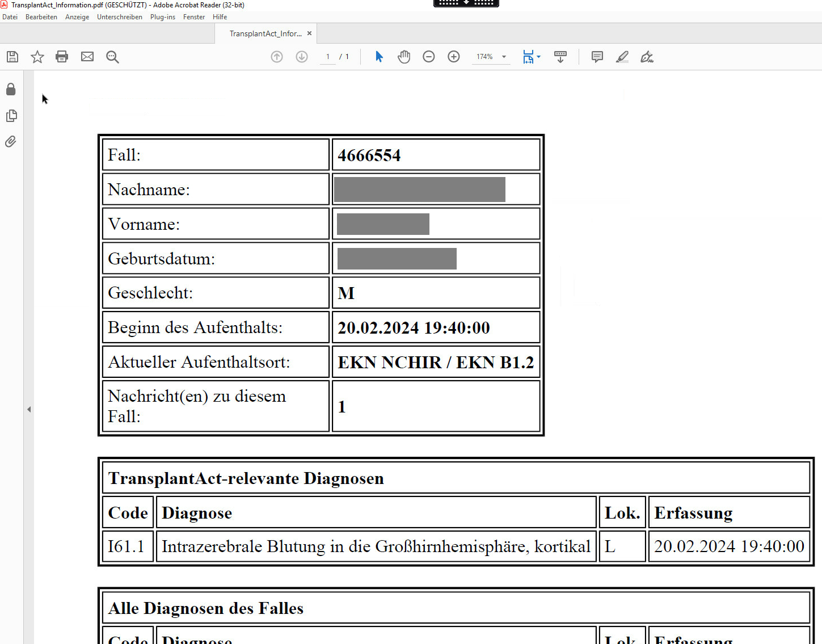This screenshot has height=644, width=822.
Task: Add a sticky note comment
Action: click(x=597, y=57)
